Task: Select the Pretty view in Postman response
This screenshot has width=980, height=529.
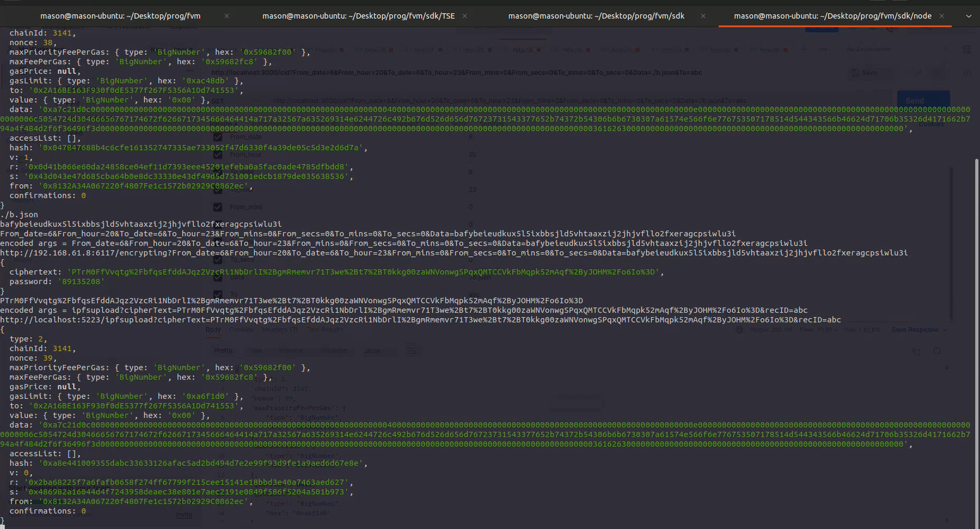Action: pyautogui.click(x=223, y=351)
